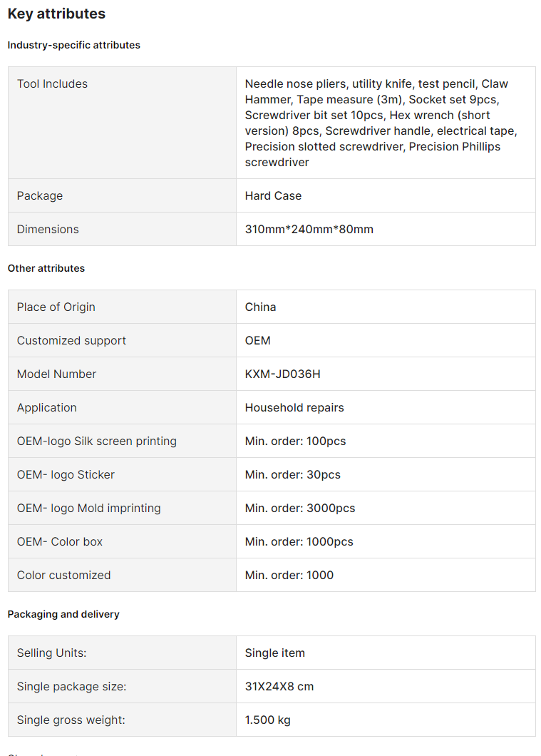Click the Color customized label
541x756 pixels.
click(63, 575)
